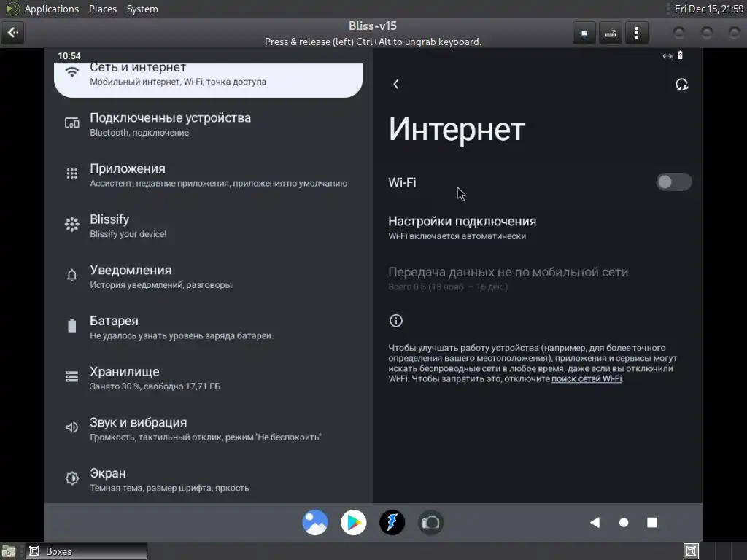Click the battery icon in the settings list

pos(72,326)
